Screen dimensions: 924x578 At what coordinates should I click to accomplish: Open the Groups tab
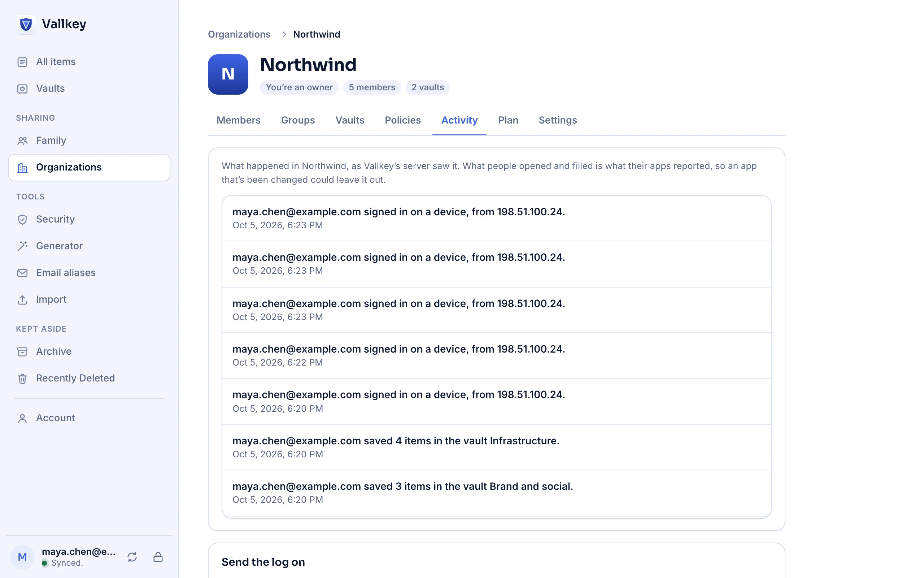pos(298,120)
